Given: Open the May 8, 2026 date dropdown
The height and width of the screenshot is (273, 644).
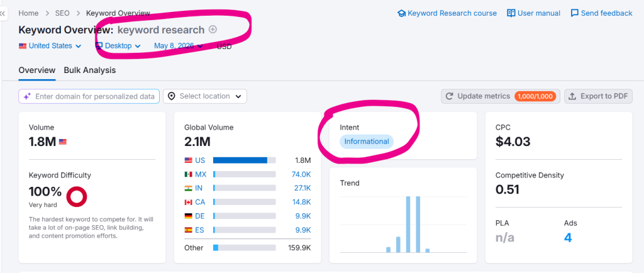Looking at the screenshot, I should pyautogui.click(x=179, y=46).
